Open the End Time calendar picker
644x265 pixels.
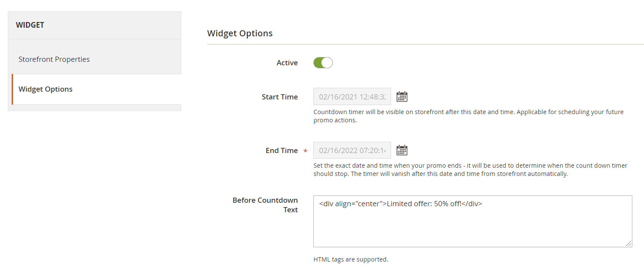tap(402, 150)
